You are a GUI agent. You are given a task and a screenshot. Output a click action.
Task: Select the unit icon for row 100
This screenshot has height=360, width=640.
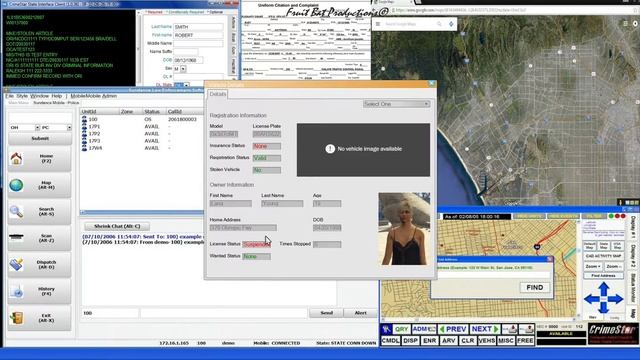[84, 119]
